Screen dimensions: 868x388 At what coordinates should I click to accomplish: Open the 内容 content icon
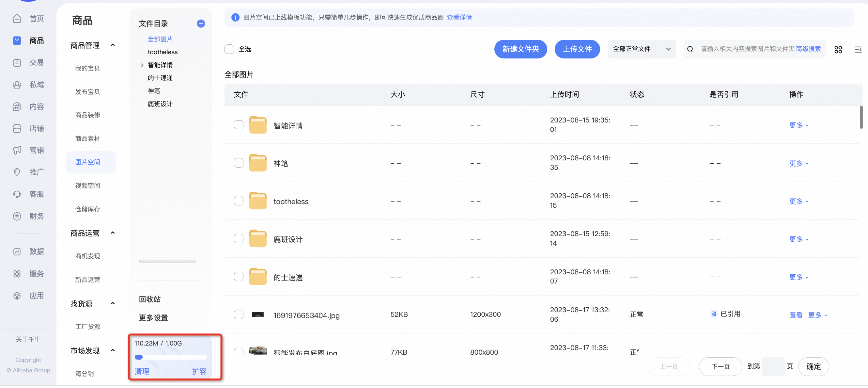(x=17, y=106)
